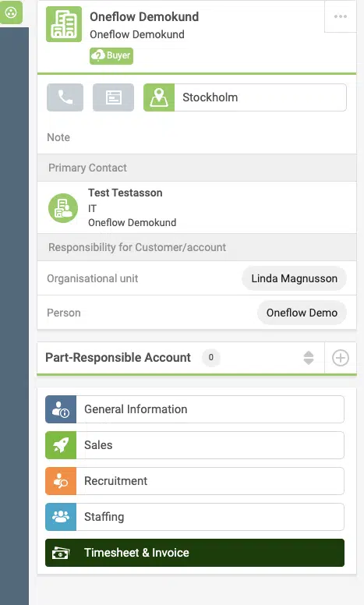Select the Timesheet & Invoice section
The width and height of the screenshot is (364, 605).
tap(195, 553)
